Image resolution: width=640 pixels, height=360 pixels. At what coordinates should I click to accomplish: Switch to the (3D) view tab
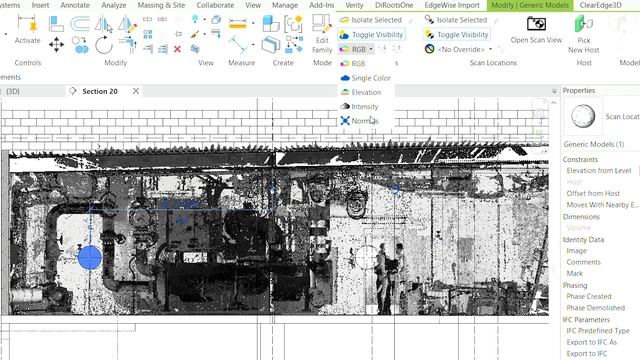point(13,91)
